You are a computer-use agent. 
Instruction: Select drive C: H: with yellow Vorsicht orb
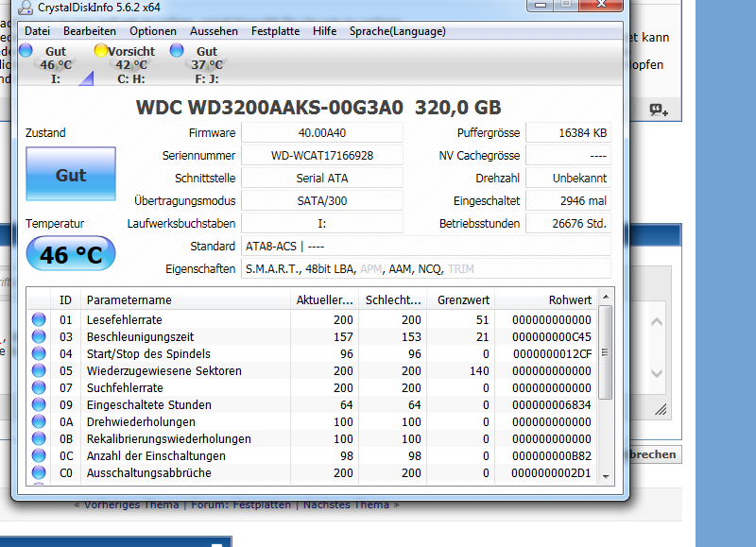pyautogui.click(x=126, y=64)
